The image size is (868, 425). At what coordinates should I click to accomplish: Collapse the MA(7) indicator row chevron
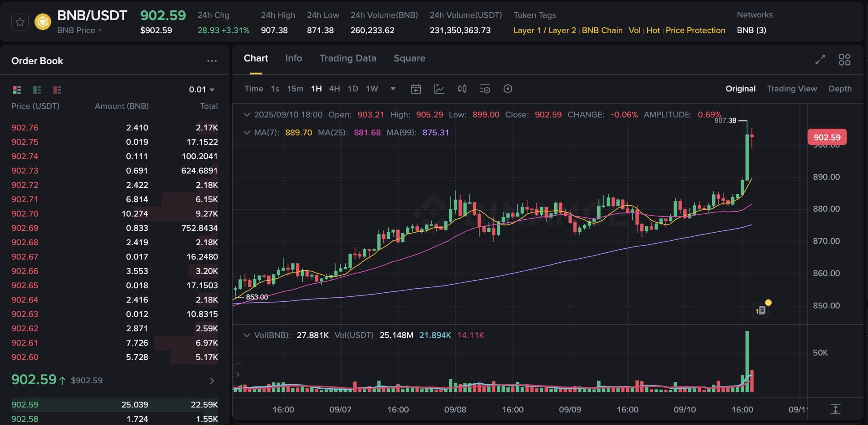pyautogui.click(x=246, y=133)
